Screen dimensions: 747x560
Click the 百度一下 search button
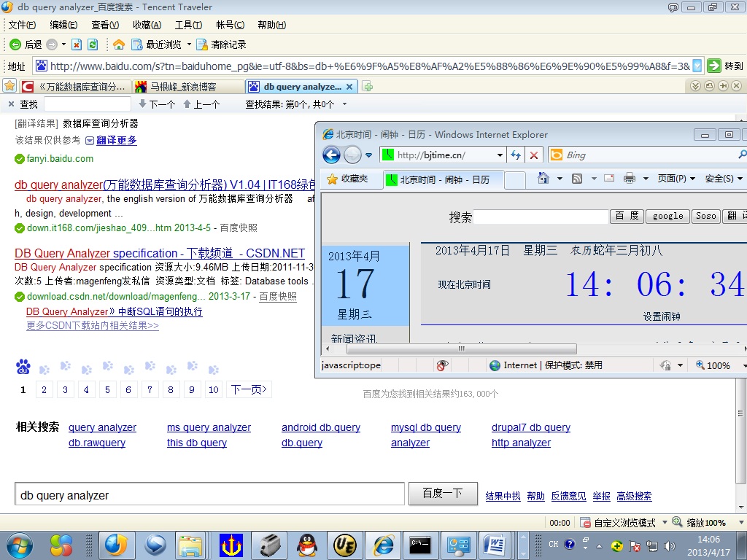(x=443, y=494)
